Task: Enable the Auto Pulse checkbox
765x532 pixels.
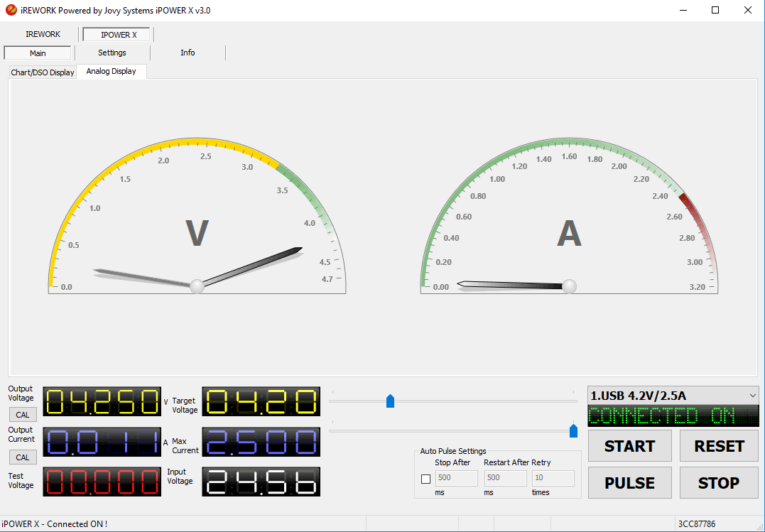Action: [x=425, y=479]
